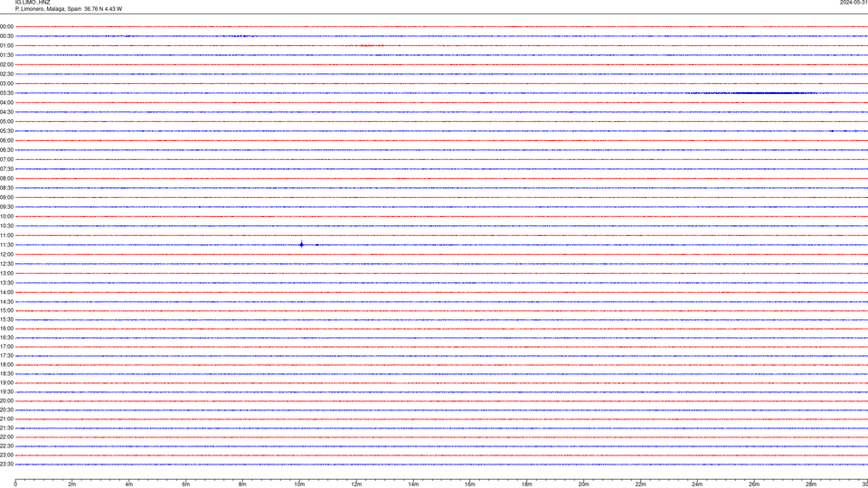Click the 14m axis tick label
868x488 pixels.
point(413,484)
